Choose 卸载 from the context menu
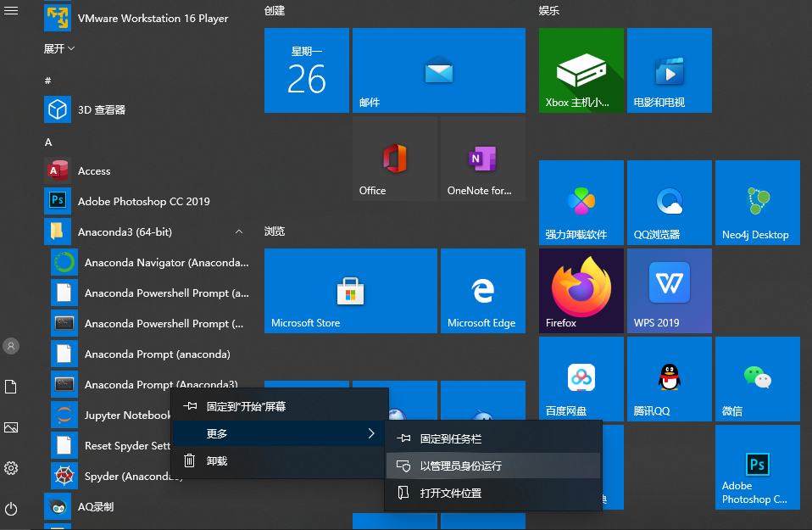The width and height of the screenshot is (812, 530). point(280,460)
